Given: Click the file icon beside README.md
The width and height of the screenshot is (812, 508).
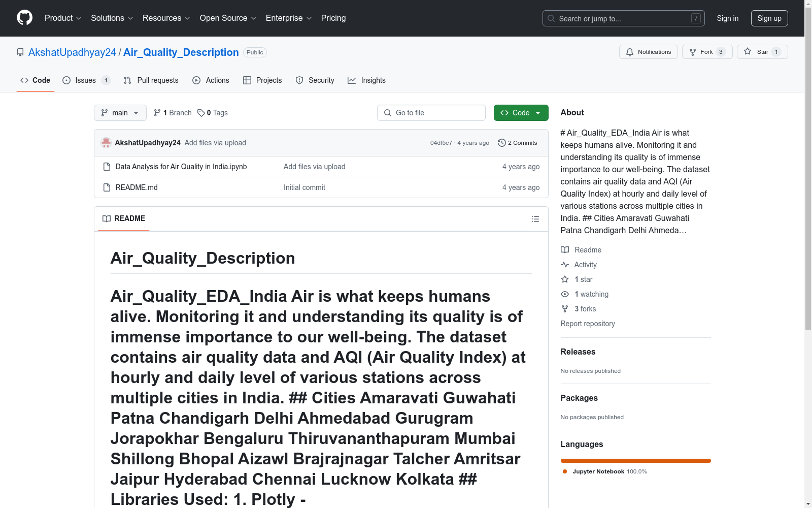Looking at the screenshot, I should 107,187.
